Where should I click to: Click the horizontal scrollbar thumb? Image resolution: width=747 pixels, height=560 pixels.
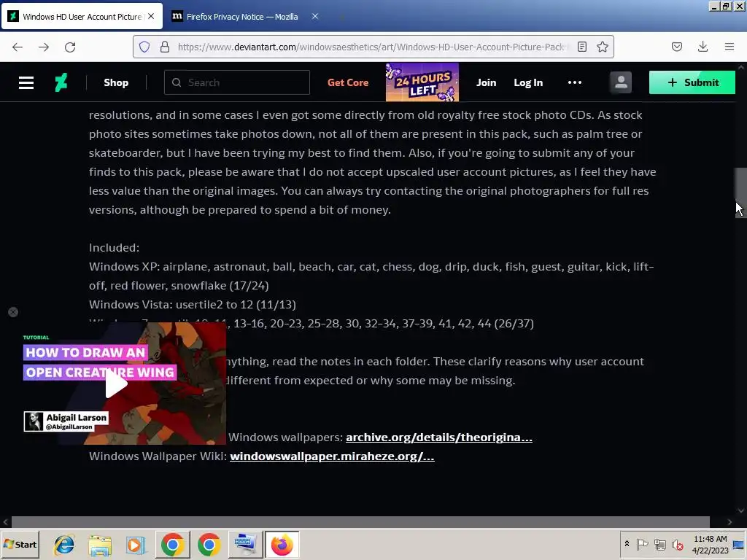tap(360, 522)
